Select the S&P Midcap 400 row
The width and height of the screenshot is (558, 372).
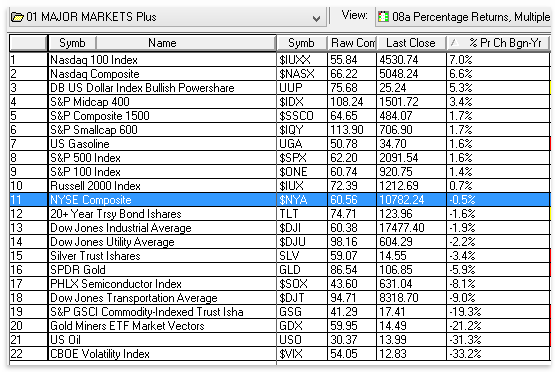280,102
